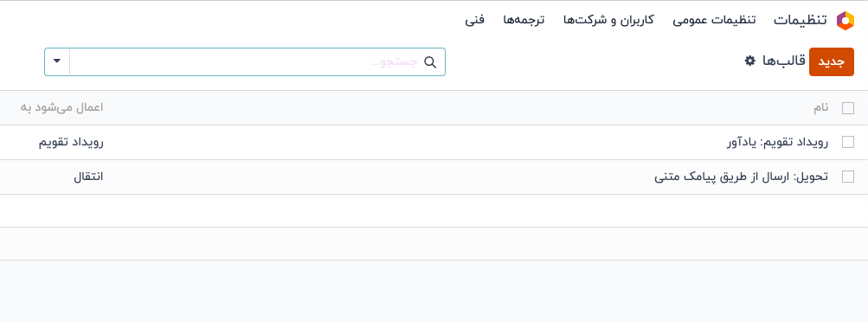Click the magnifier search icon
The image size is (868, 322).
430,62
